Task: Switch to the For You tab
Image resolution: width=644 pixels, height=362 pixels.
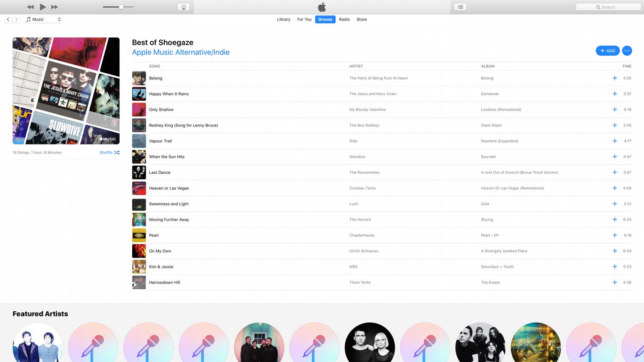Action: click(304, 19)
